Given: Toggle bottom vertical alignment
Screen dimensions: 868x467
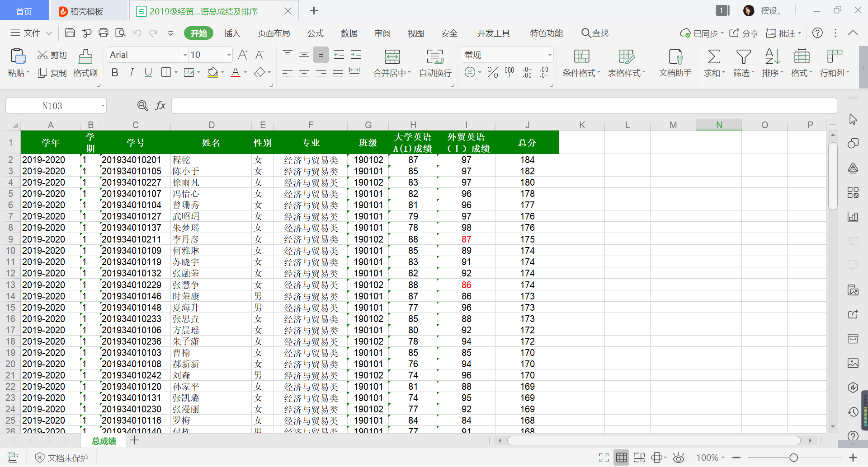Looking at the screenshot, I should pyautogui.click(x=321, y=55).
